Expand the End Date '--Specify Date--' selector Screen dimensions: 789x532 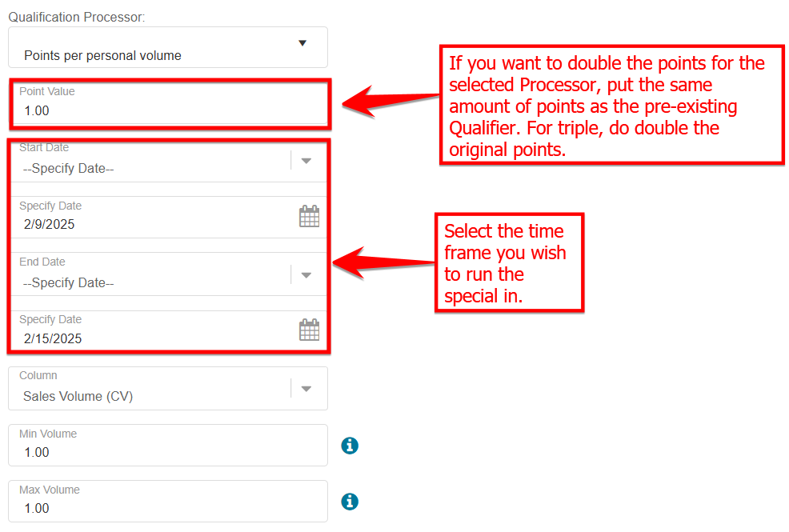coord(152,282)
